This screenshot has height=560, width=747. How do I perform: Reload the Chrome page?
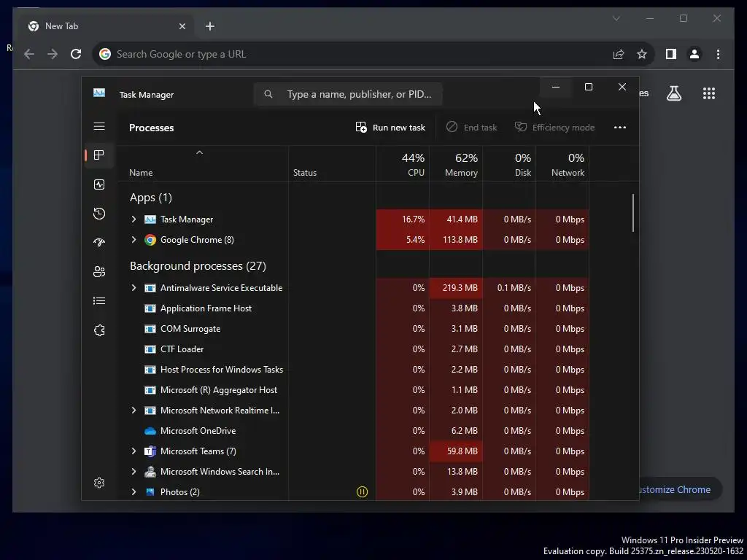pyautogui.click(x=76, y=54)
